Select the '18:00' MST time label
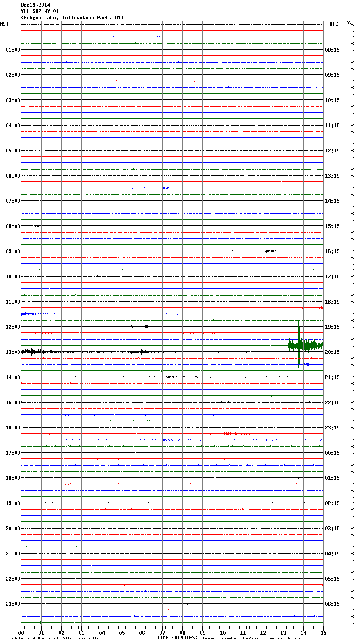Screen dimensions: 357x644 click(13, 478)
